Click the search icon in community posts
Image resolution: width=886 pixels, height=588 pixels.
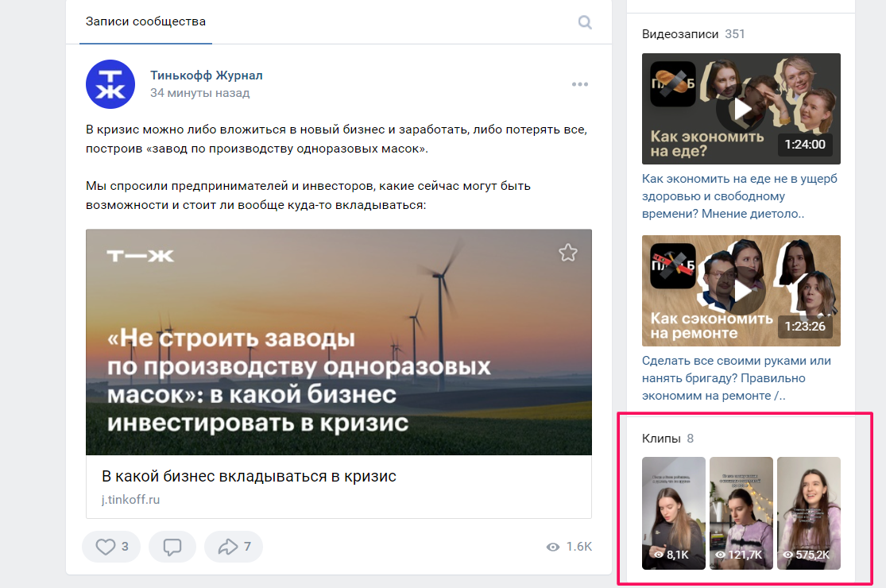coord(585,22)
